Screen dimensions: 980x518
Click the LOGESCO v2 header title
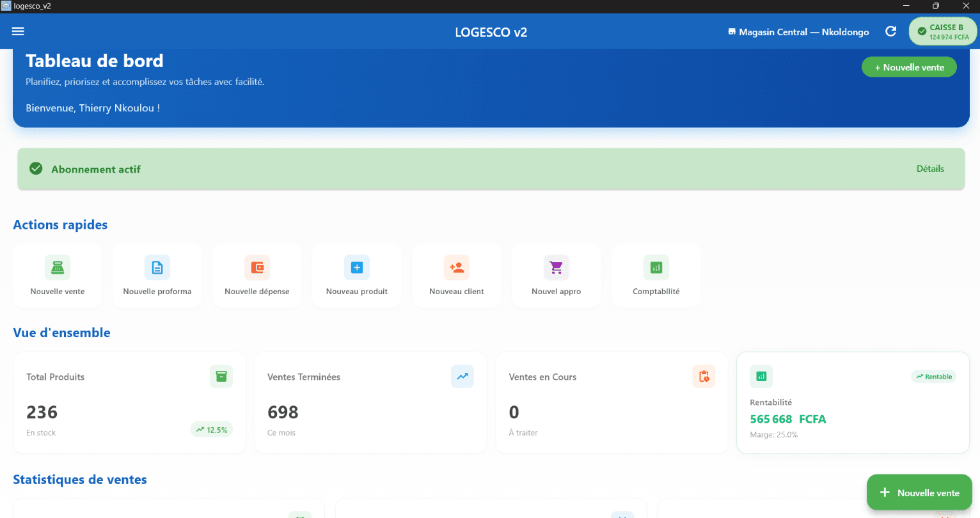(x=491, y=32)
